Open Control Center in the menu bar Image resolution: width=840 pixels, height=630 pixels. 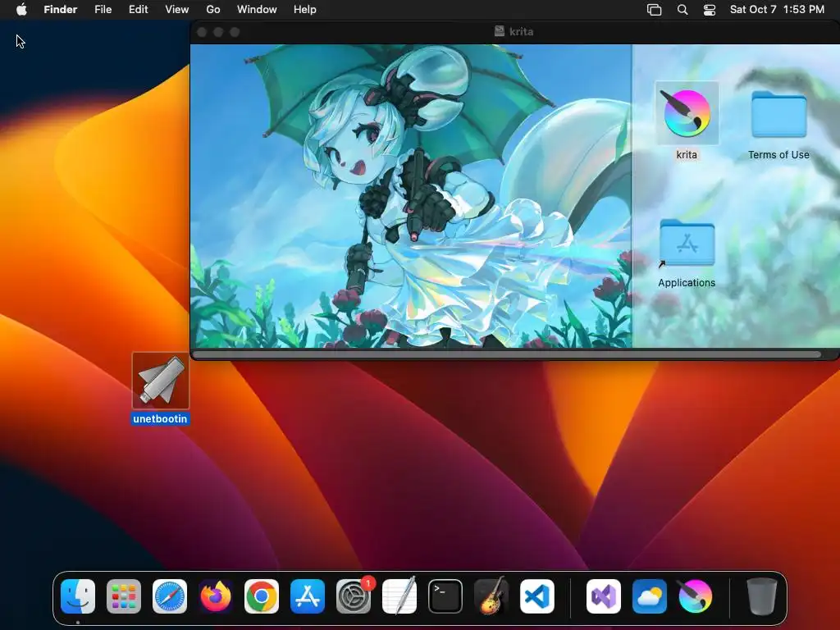coord(710,10)
